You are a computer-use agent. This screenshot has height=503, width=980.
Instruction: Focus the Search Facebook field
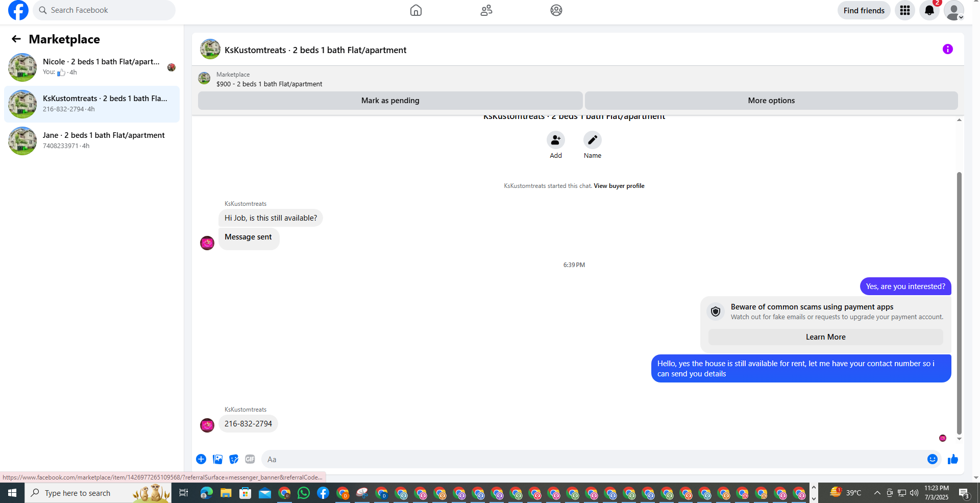[x=104, y=10]
